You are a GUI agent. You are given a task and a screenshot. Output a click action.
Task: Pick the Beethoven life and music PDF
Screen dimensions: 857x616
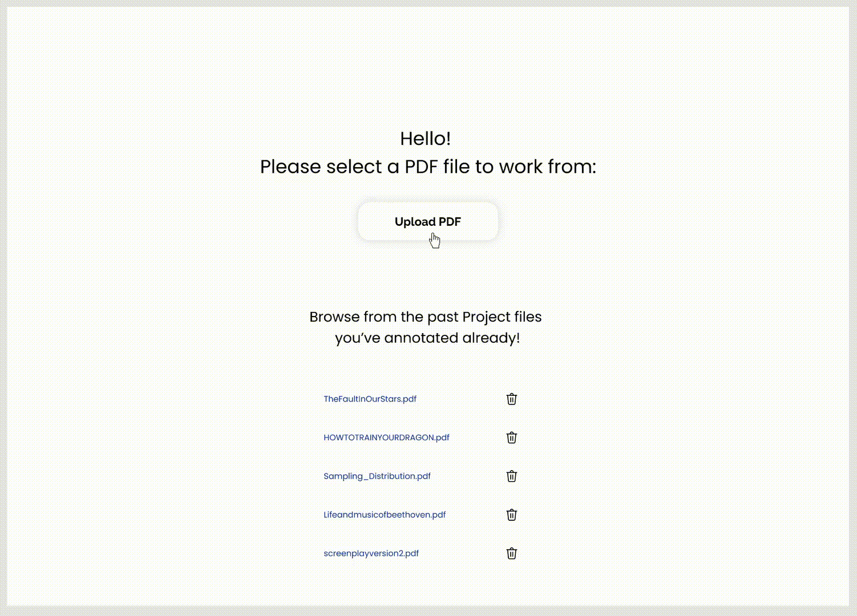[384, 514]
